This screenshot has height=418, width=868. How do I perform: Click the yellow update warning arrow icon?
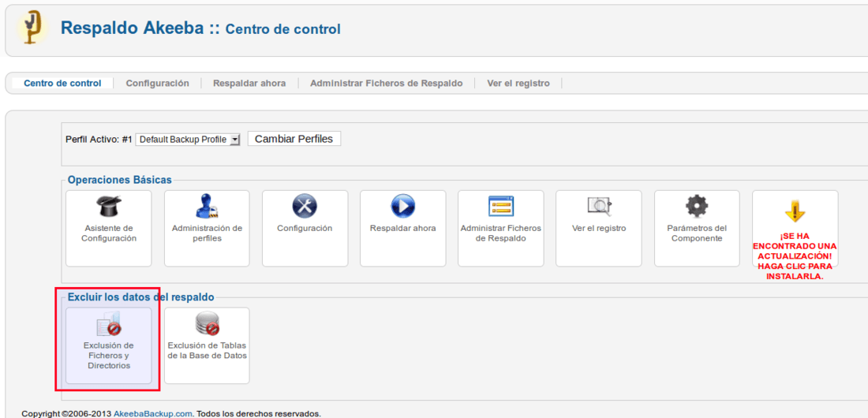795,211
